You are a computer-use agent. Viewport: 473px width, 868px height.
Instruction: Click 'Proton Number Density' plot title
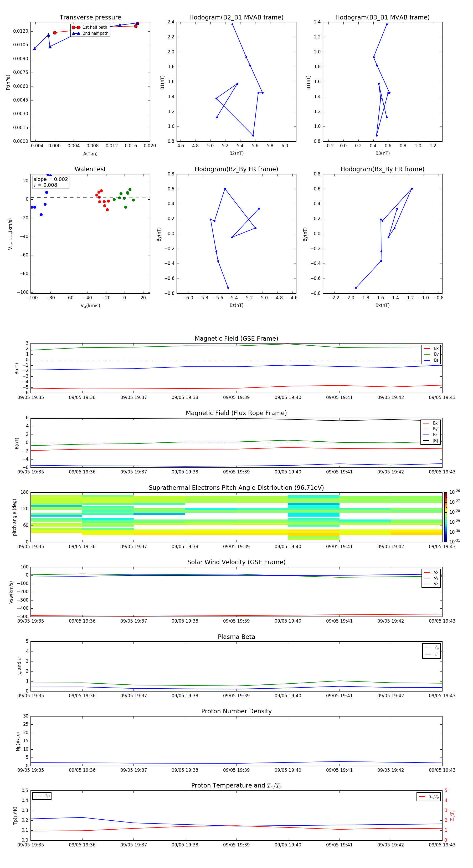[236, 711]
